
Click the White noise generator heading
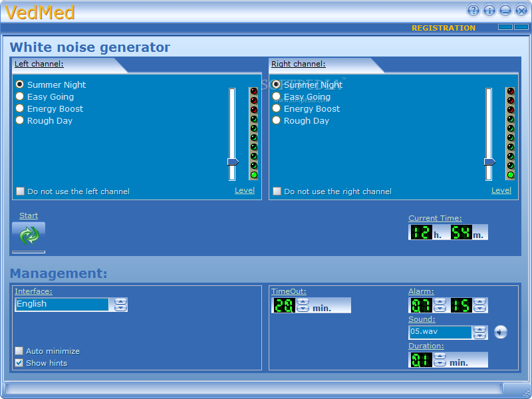coord(90,47)
